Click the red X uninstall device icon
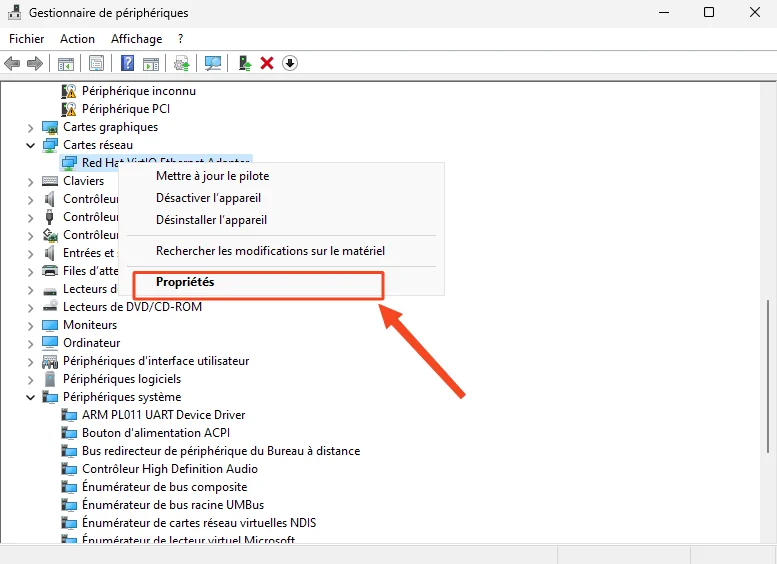The width and height of the screenshot is (777, 564). pos(267,63)
